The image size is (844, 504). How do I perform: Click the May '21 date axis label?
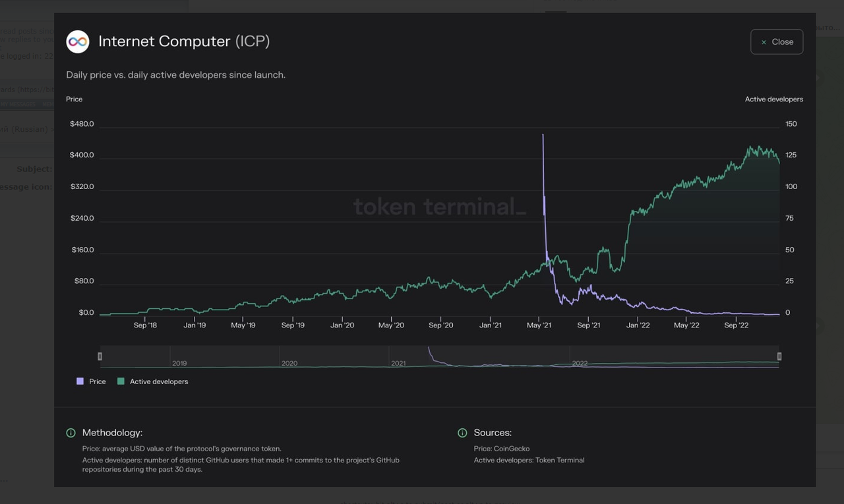(539, 325)
